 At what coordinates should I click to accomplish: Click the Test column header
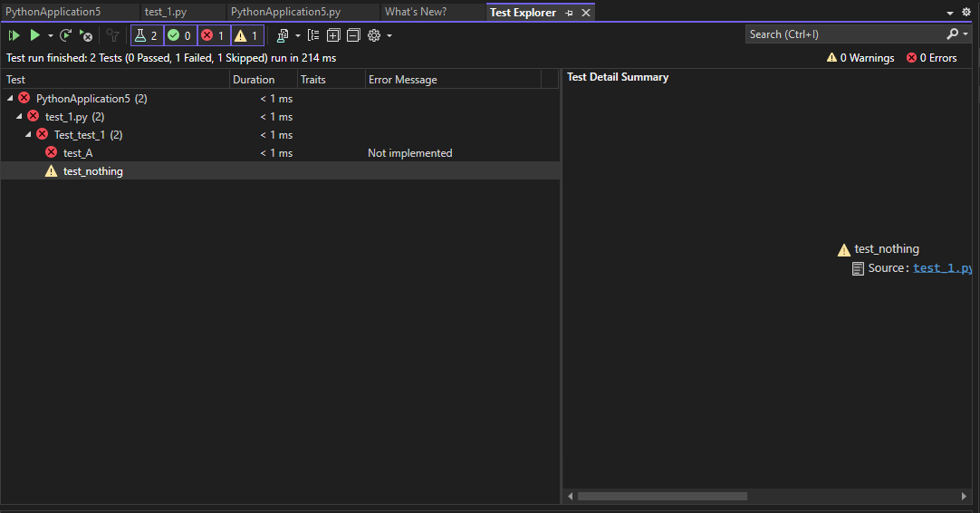coord(115,80)
